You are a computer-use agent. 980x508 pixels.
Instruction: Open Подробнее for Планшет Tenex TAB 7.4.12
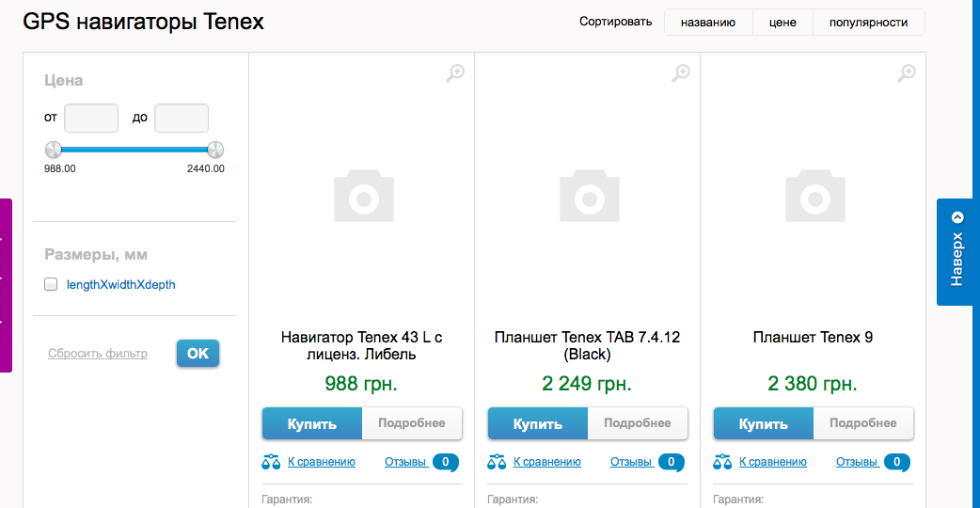pyautogui.click(x=638, y=423)
